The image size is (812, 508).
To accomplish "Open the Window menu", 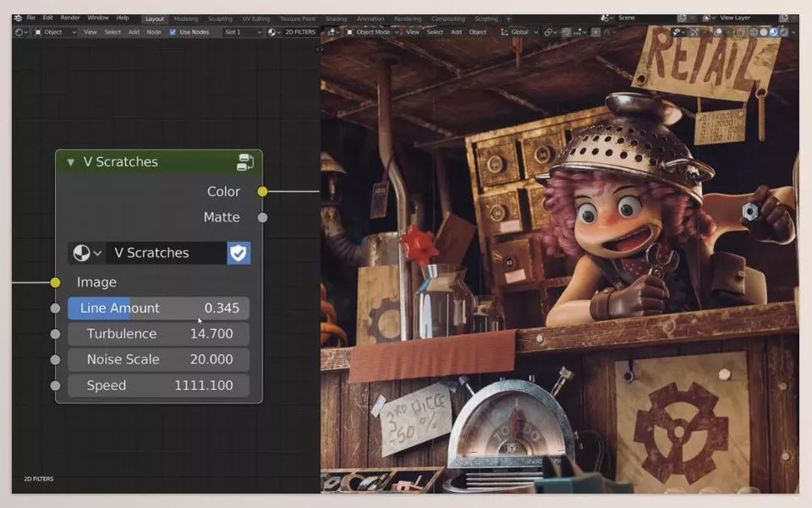I will 98,18.
